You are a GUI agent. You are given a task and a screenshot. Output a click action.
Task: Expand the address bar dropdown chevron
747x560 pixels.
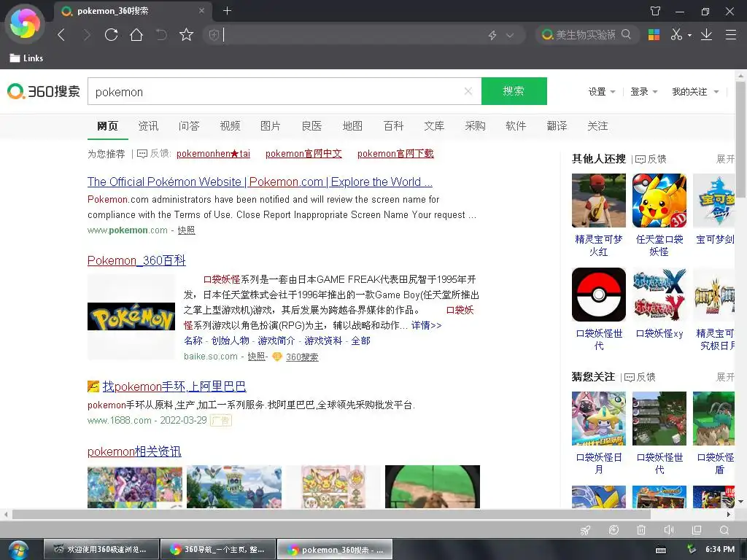pos(510,35)
